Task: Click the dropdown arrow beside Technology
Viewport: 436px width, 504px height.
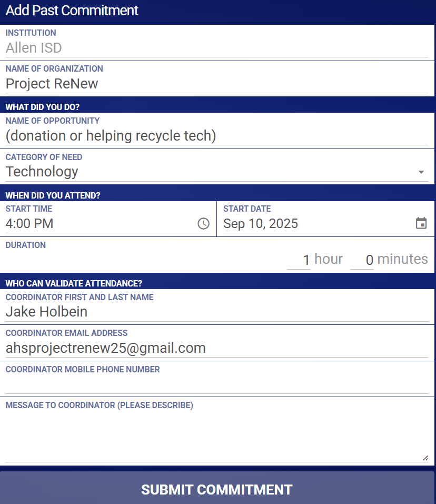Action: point(421,172)
